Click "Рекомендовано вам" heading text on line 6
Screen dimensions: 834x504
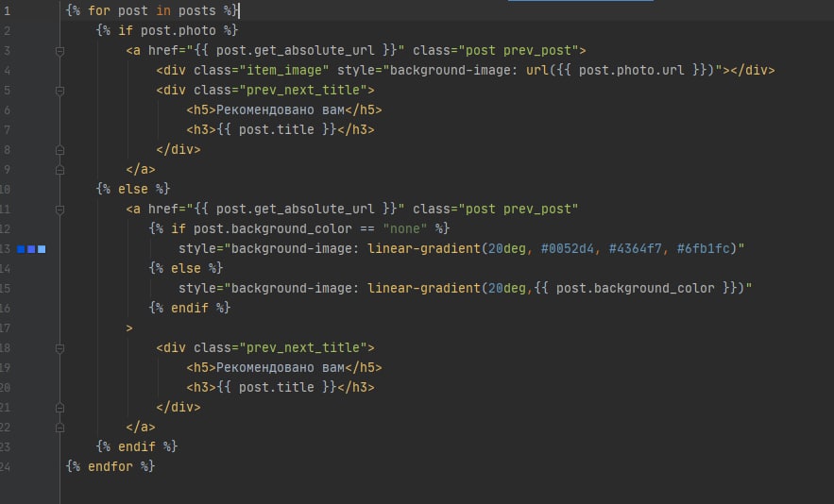[x=281, y=110]
